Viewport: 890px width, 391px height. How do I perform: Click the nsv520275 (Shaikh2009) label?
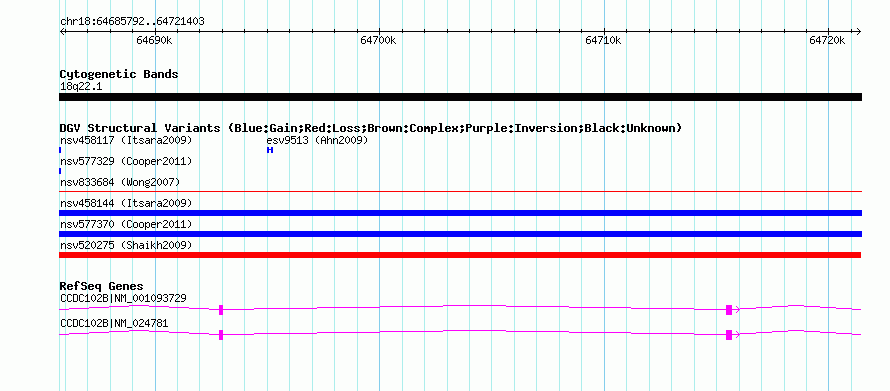[x=126, y=245]
